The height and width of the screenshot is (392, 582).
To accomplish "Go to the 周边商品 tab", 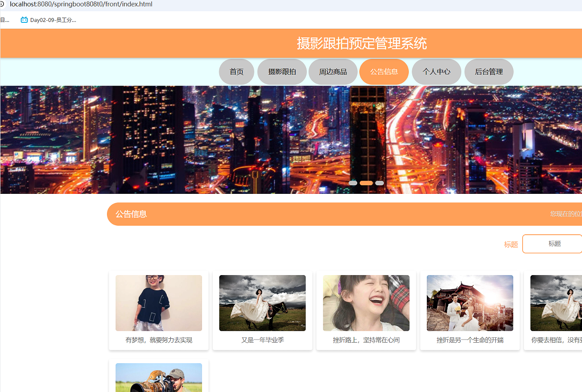I will (333, 72).
